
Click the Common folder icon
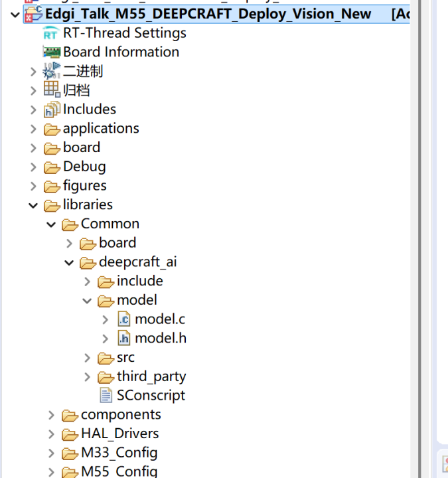[x=70, y=224]
